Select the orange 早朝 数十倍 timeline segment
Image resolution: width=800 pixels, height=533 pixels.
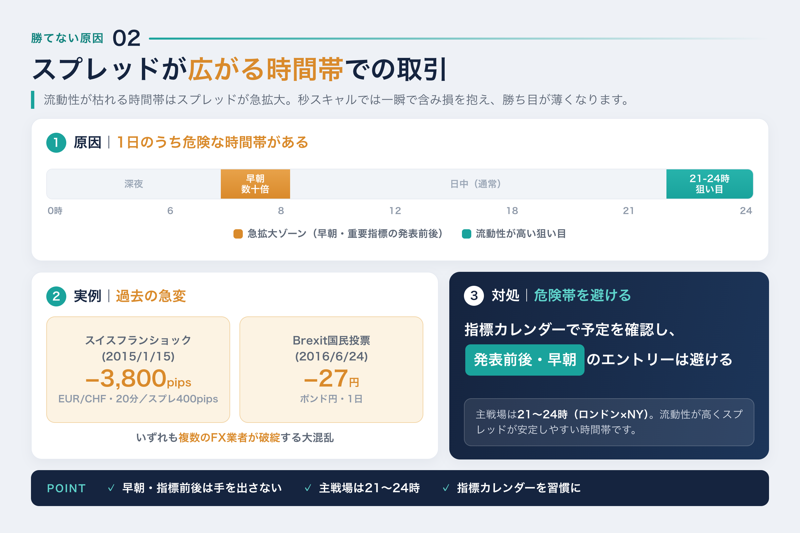pos(255,184)
